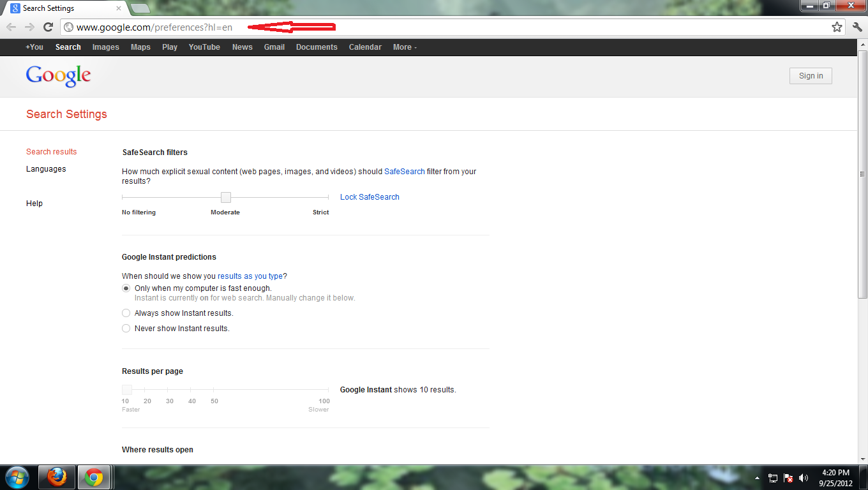Open new tab button
This screenshot has height=490, width=868.
140,8
